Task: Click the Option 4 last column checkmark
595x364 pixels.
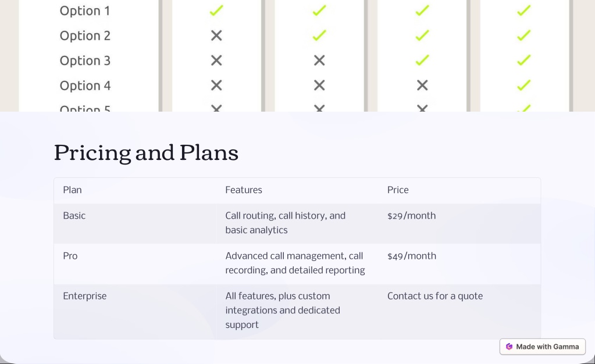Action: (x=524, y=85)
